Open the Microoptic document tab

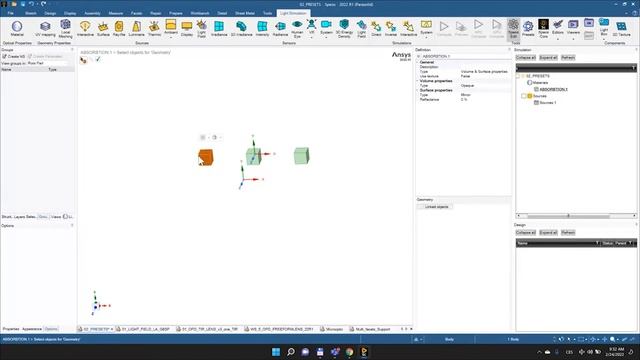click(331, 329)
